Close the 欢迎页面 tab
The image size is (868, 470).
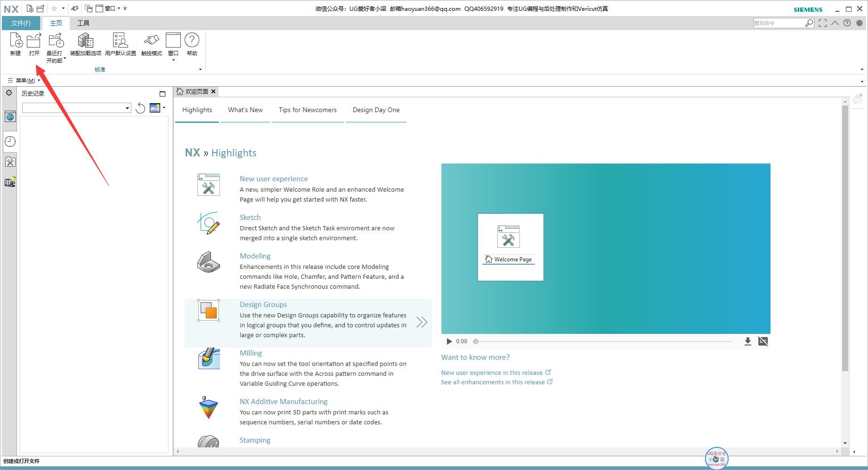pos(213,91)
